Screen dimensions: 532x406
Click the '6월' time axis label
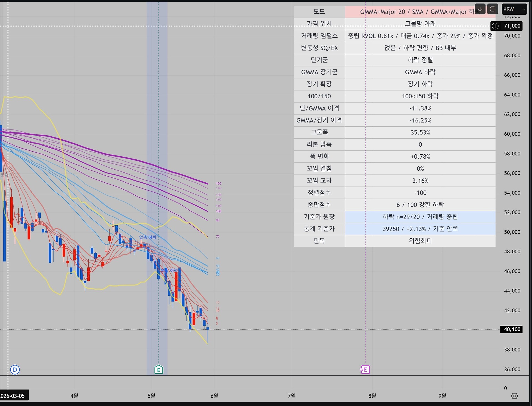tap(214, 396)
